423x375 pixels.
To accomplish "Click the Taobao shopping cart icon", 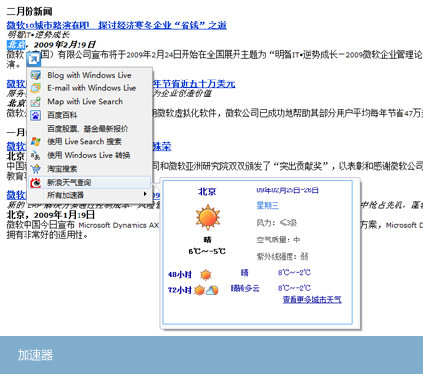I will coord(36,169).
